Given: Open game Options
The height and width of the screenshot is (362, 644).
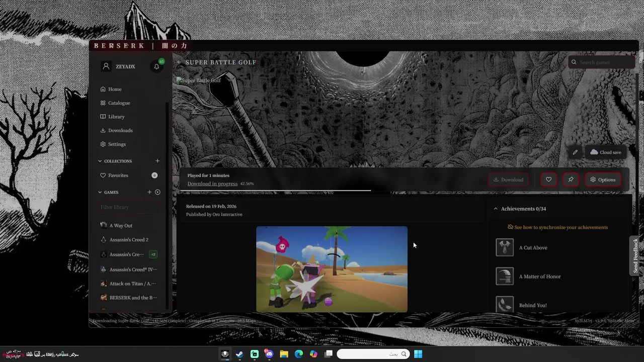Looking at the screenshot, I should pos(603,179).
